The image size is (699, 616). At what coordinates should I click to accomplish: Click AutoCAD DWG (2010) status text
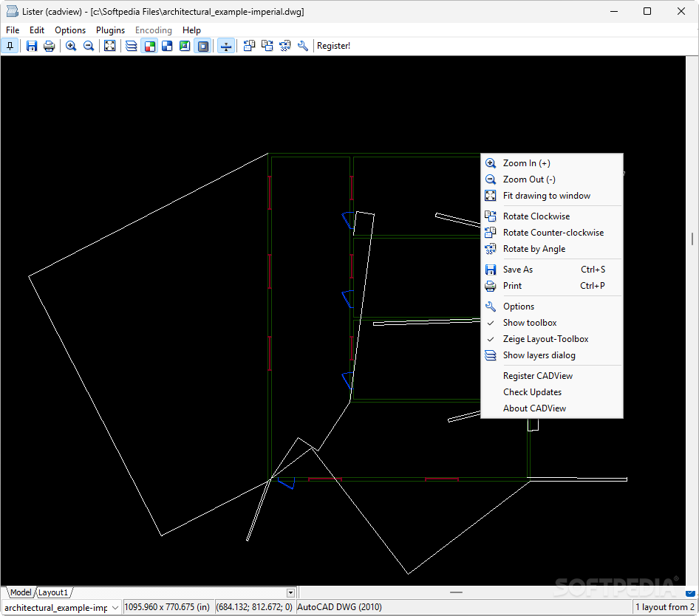339,607
